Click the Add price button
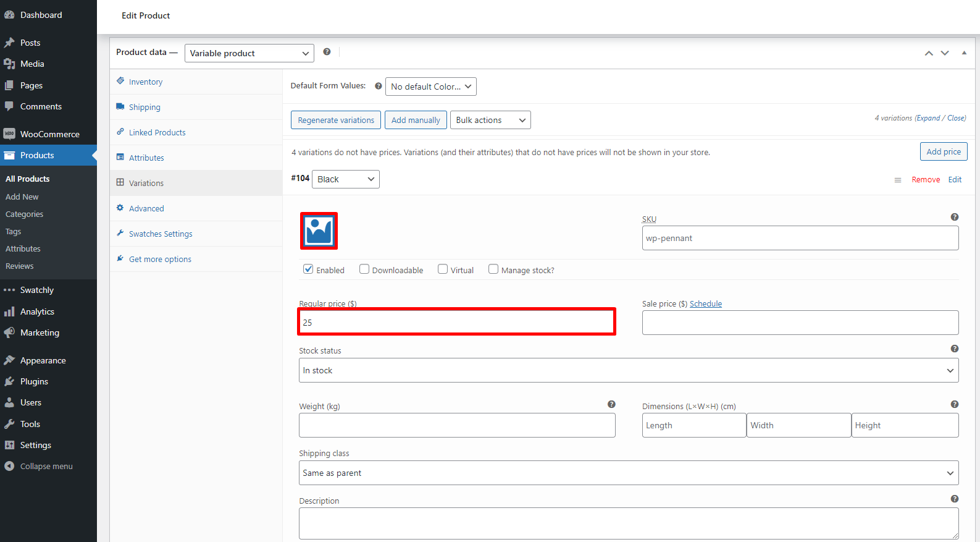This screenshot has height=542, width=980. point(943,151)
